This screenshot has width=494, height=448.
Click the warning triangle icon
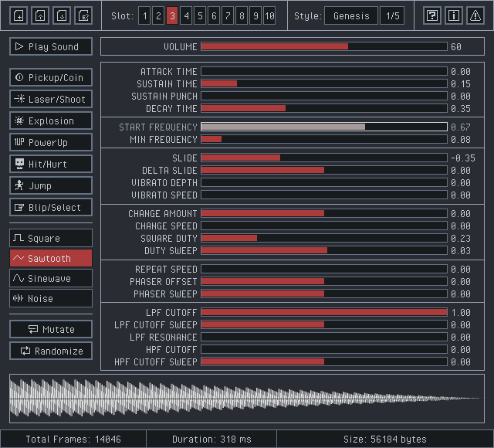click(x=475, y=15)
